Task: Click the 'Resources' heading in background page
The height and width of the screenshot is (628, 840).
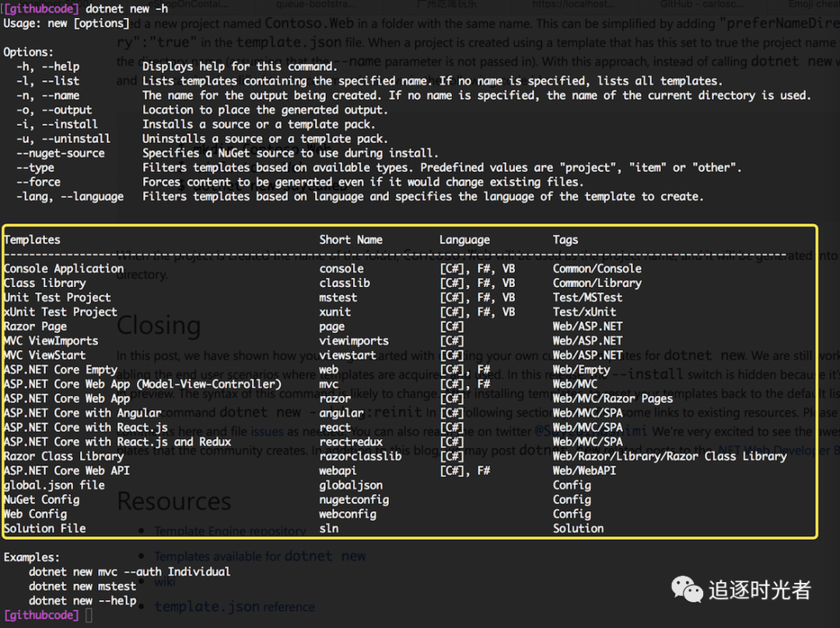Action: pyautogui.click(x=174, y=501)
